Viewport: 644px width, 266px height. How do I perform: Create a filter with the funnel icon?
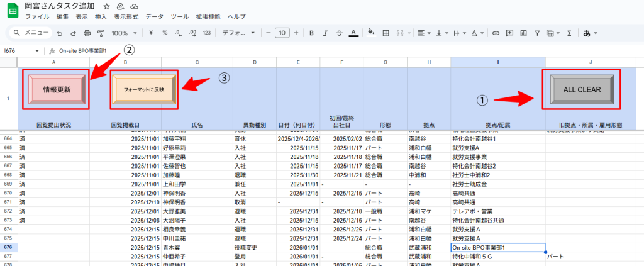coord(536,33)
